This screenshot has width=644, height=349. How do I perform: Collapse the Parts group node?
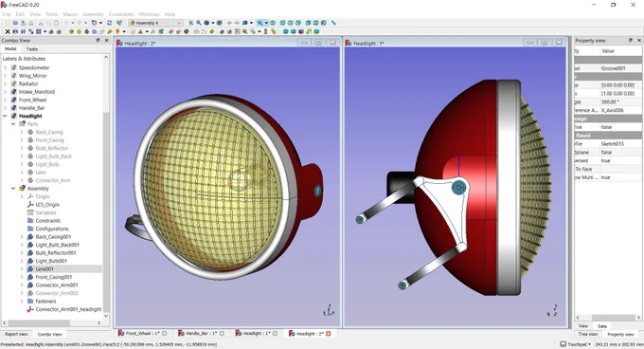click(13, 123)
